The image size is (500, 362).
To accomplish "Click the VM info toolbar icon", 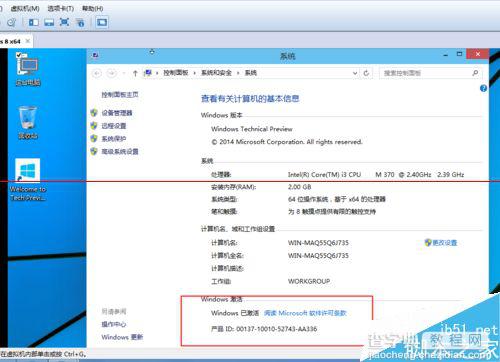I will coord(80,23).
